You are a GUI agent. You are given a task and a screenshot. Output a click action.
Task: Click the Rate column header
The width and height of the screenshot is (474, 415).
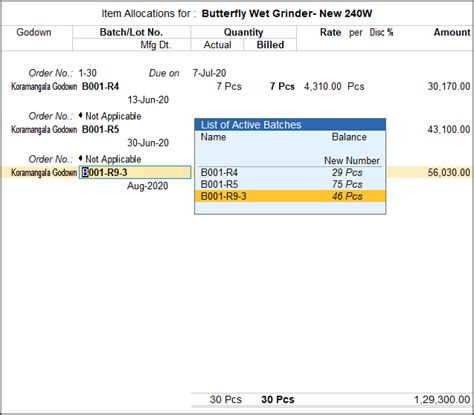tap(330, 32)
